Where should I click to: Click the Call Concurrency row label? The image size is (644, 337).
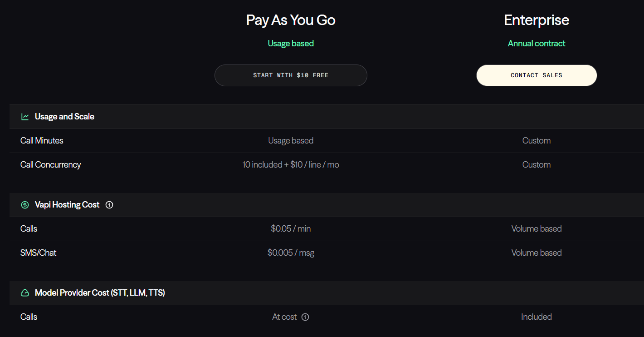(50, 165)
